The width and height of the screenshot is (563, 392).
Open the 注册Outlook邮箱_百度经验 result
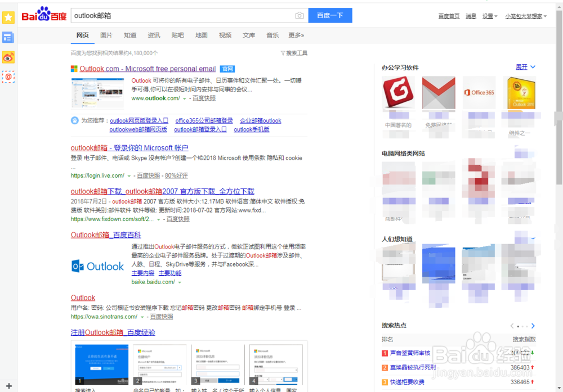113,332
